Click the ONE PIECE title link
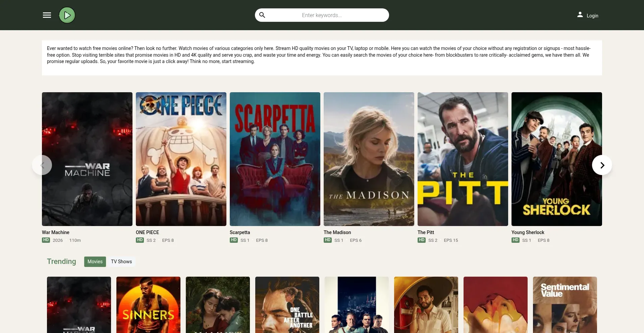This screenshot has height=333, width=644. (147, 232)
